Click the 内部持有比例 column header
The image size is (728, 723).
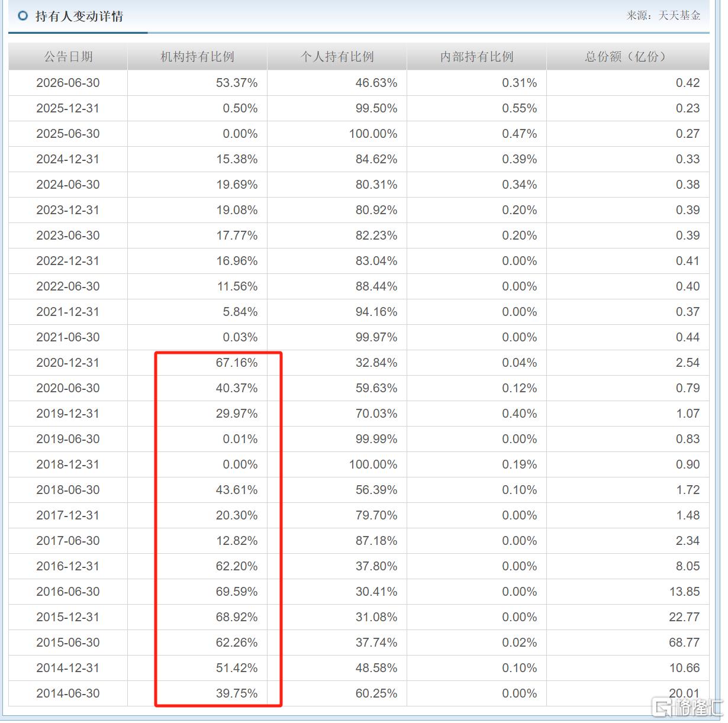(x=477, y=57)
